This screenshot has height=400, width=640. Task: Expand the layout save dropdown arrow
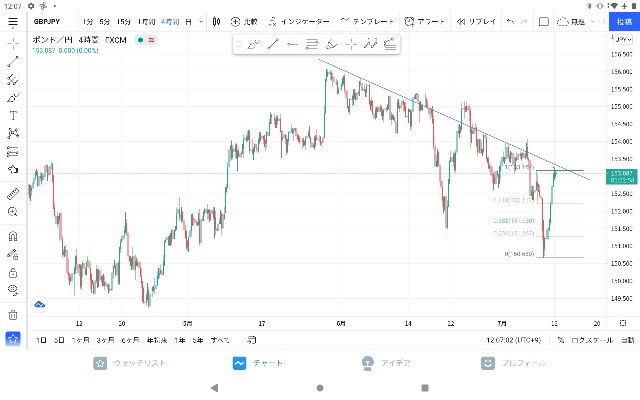pos(593,22)
